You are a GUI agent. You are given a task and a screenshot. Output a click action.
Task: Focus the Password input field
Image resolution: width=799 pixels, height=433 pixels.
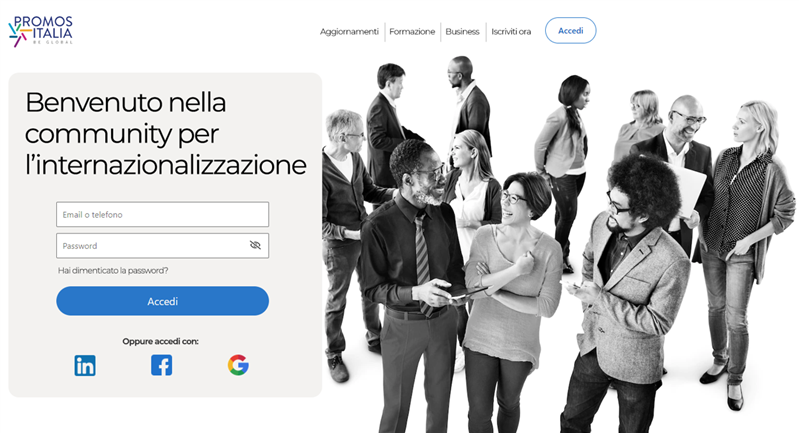pyautogui.click(x=163, y=246)
